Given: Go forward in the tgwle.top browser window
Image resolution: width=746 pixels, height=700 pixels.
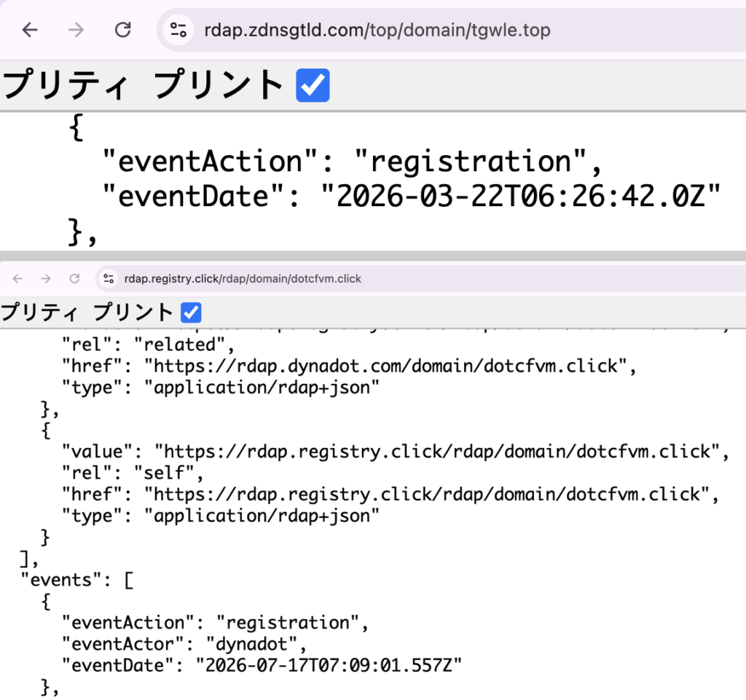Looking at the screenshot, I should [76, 30].
